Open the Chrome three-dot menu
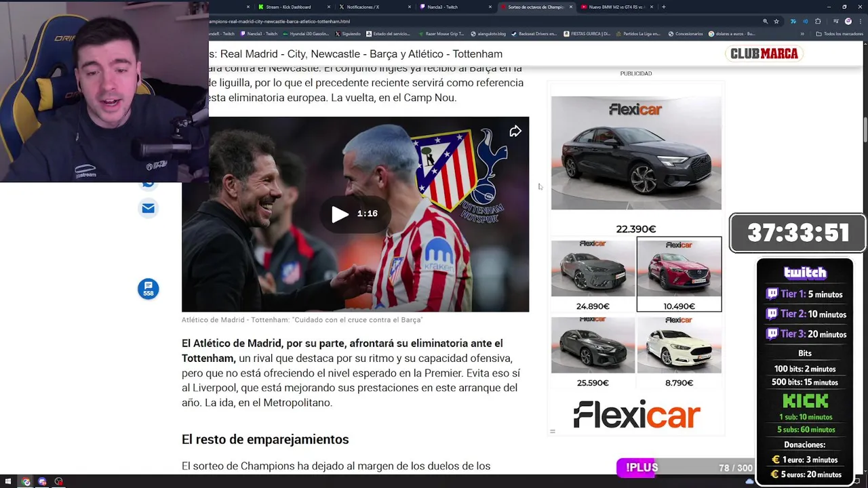Viewport: 868px width, 488px height. point(859,21)
